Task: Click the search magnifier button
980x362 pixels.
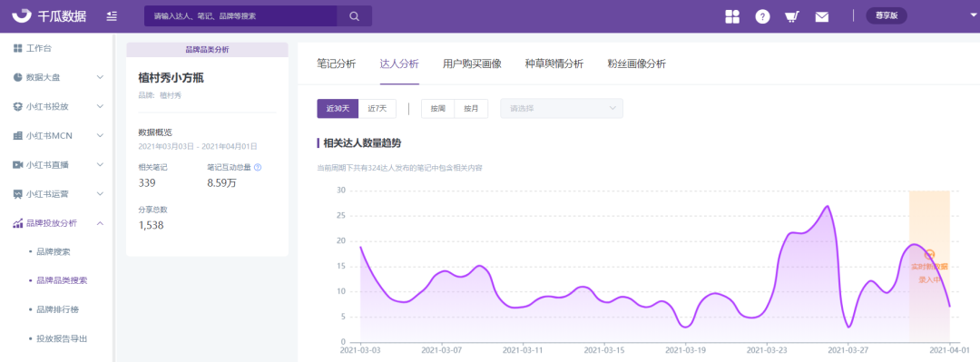Action: pos(355,16)
